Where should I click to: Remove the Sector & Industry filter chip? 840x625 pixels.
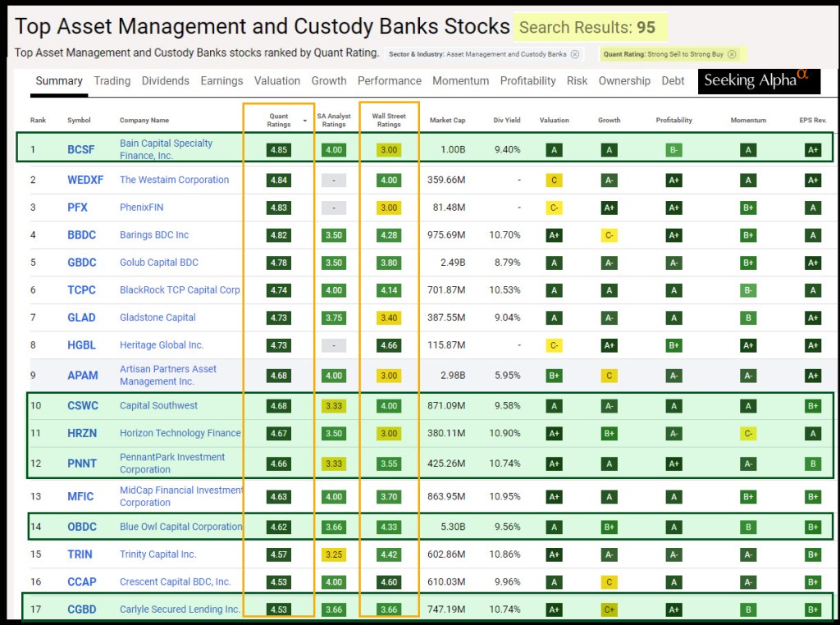pyautogui.click(x=575, y=54)
